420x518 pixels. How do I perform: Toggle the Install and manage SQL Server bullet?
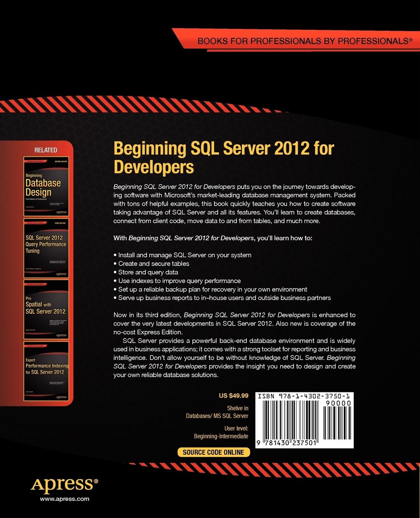pyautogui.click(x=182, y=255)
